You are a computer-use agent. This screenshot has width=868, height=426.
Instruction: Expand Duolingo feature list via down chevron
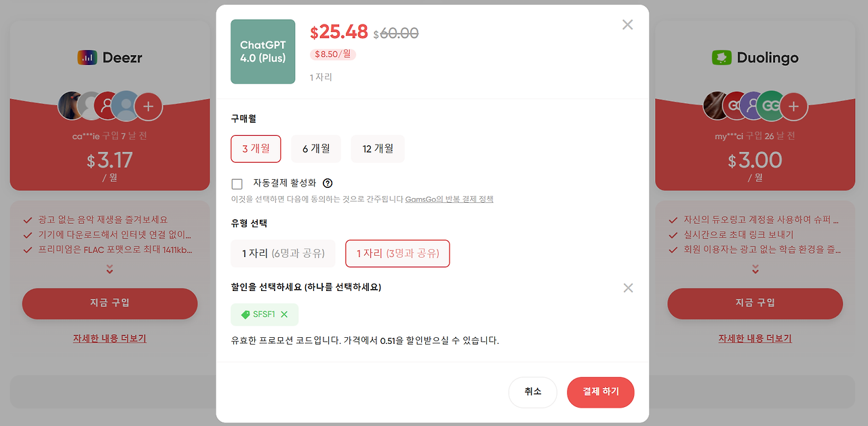(x=755, y=269)
